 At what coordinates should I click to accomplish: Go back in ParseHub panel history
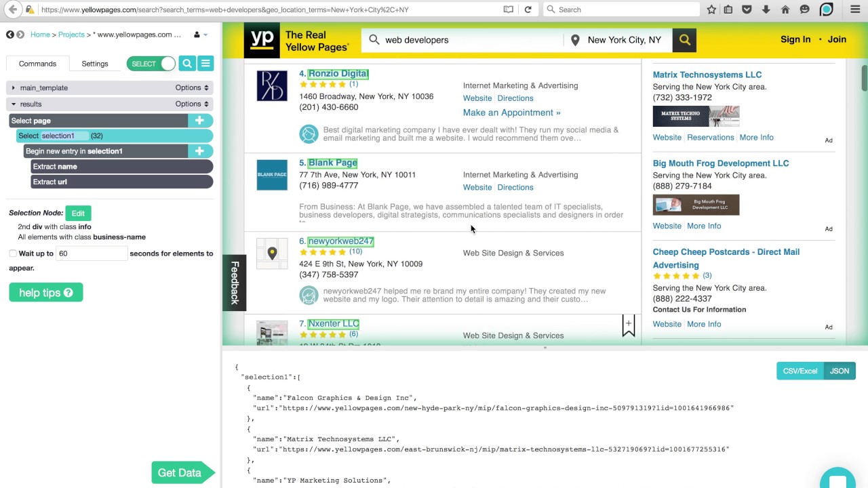pos(10,35)
